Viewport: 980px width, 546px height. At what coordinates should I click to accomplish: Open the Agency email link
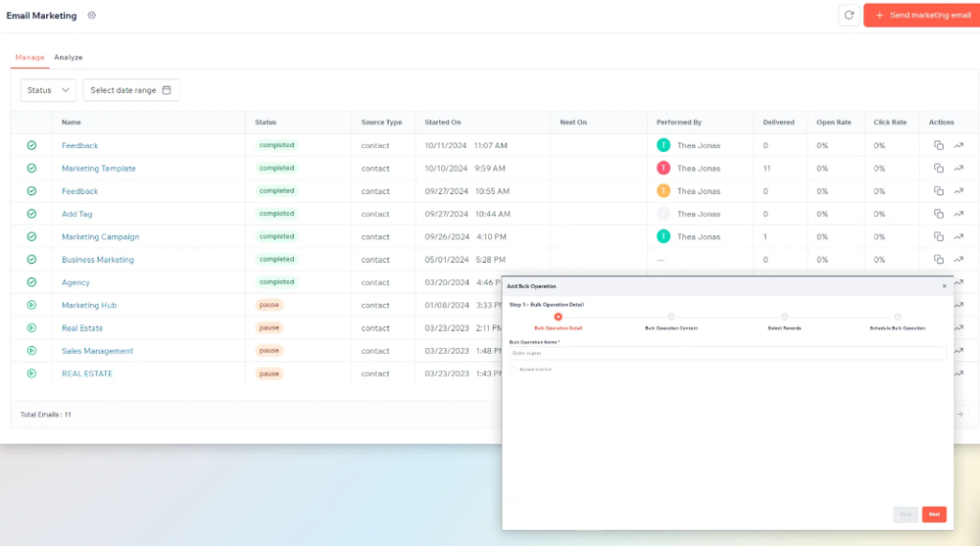[76, 282]
